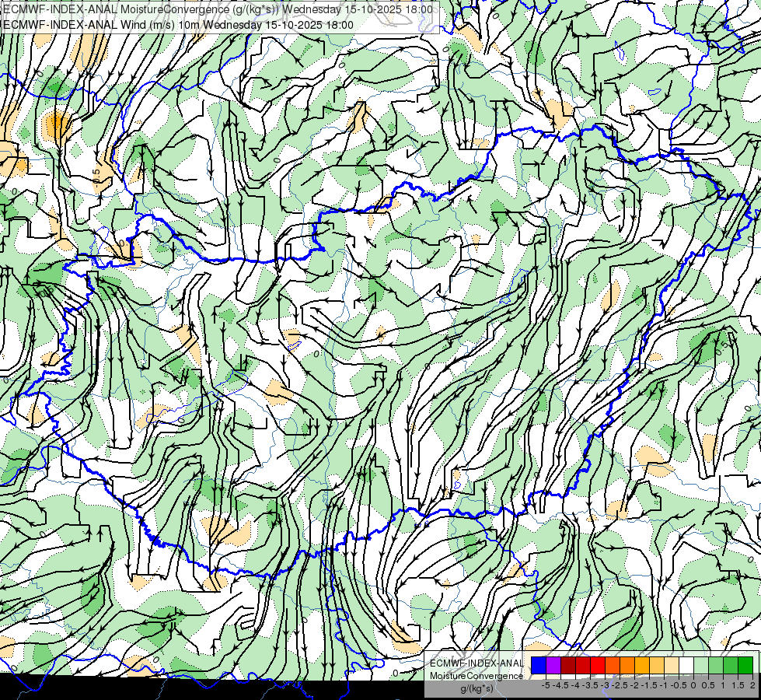Click the legend's ECMWF-INDEX-ANAL label
Image resolution: width=761 pixels, height=700 pixels.
pyautogui.click(x=476, y=663)
